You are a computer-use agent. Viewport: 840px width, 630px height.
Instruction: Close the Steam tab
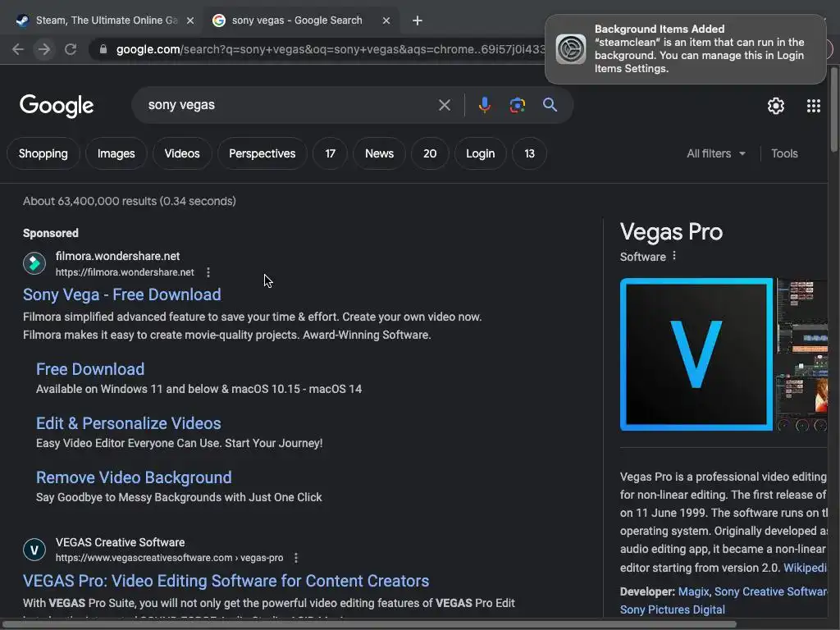point(190,21)
